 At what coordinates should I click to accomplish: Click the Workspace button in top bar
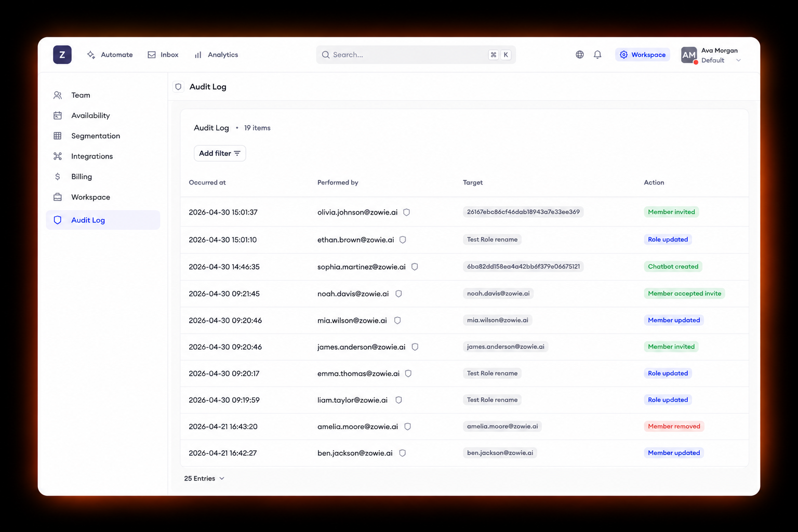(x=643, y=55)
